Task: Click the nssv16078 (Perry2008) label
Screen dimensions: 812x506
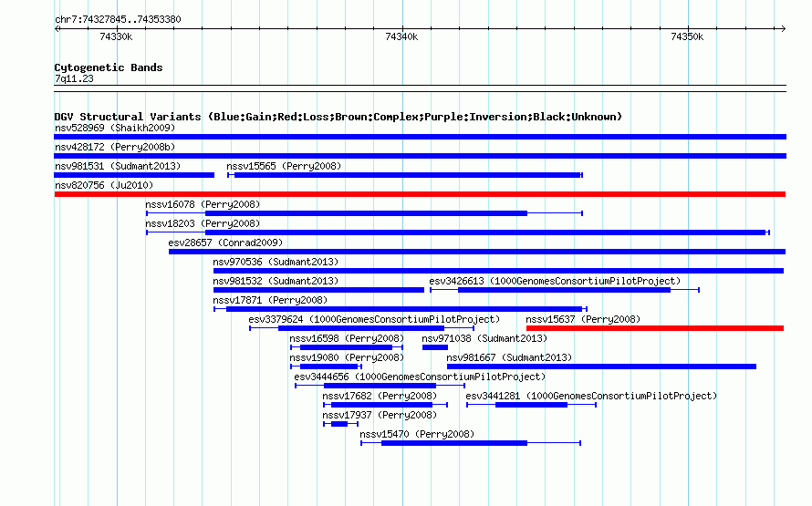Action: 203,204
